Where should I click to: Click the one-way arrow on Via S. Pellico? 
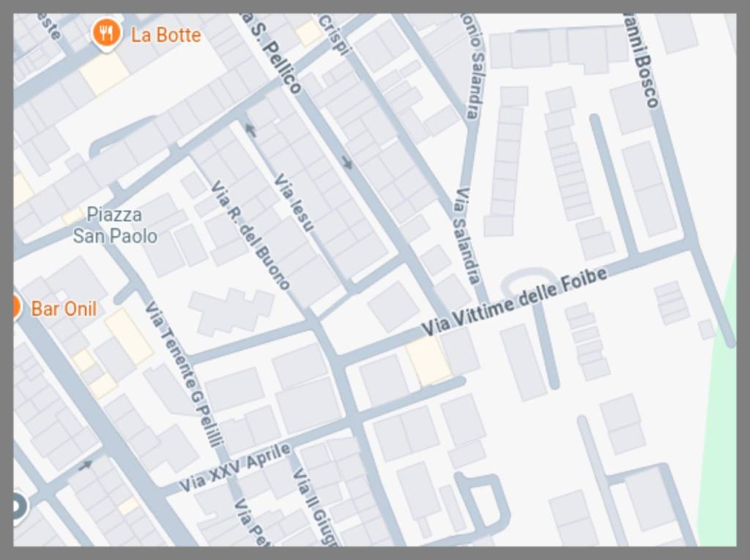pos(347,163)
